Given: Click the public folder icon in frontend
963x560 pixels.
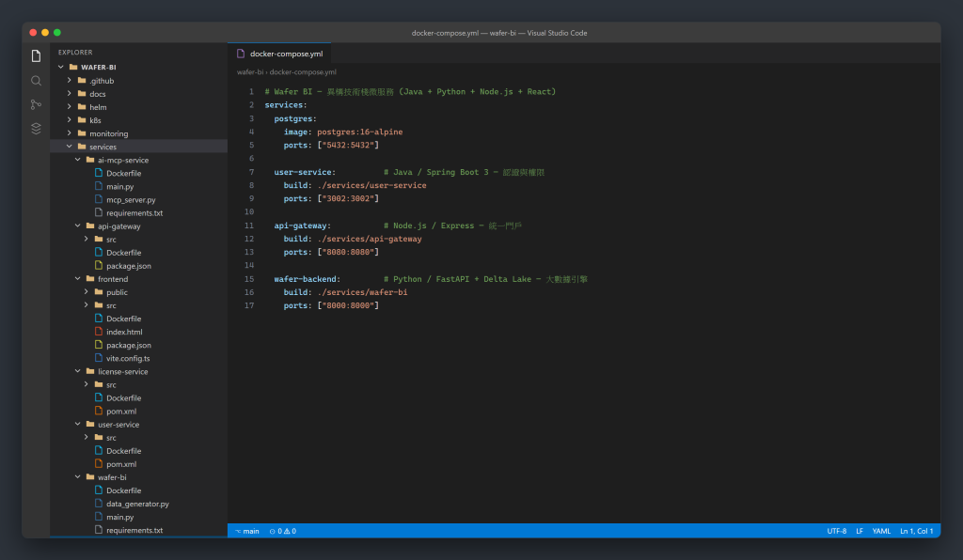Looking at the screenshot, I should pyautogui.click(x=98, y=292).
